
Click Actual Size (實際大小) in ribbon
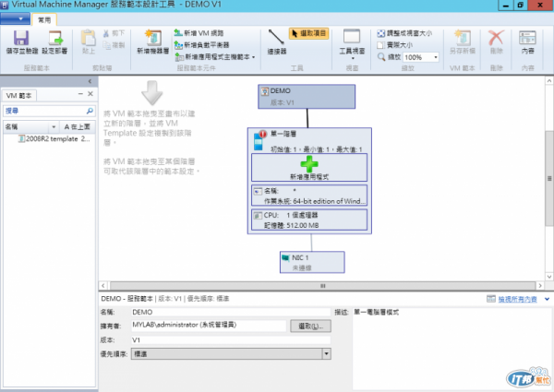click(x=394, y=45)
